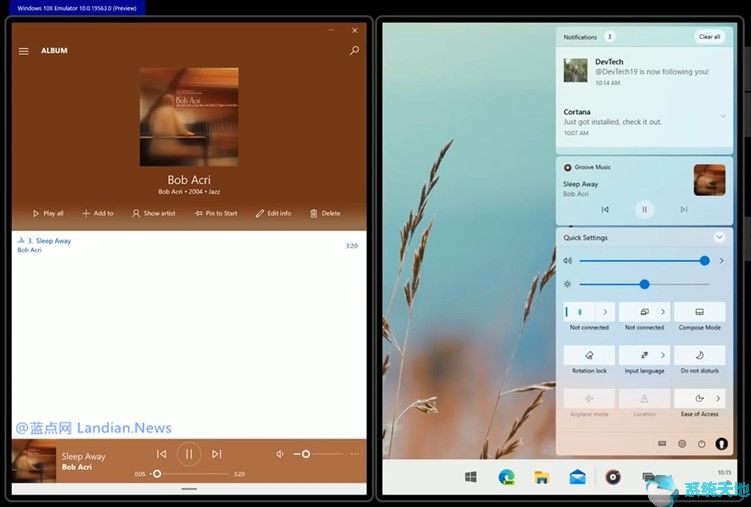Click Edit info button

click(273, 214)
